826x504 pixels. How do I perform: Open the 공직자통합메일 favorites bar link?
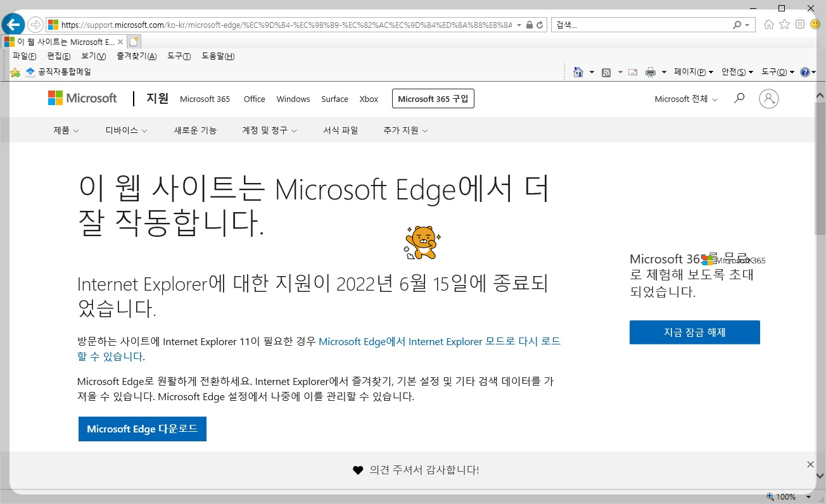point(58,72)
